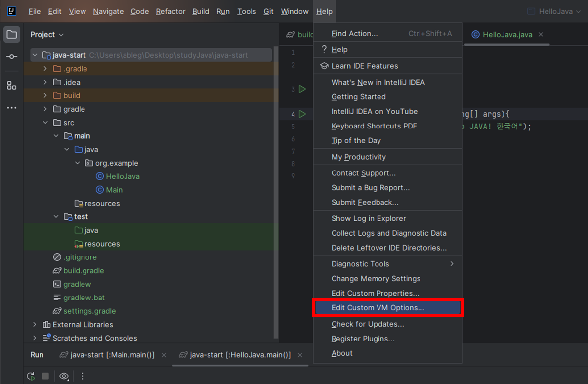Click run gutter arrow on line 3
This screenshot has height=384, width=588.
(302, 89)
